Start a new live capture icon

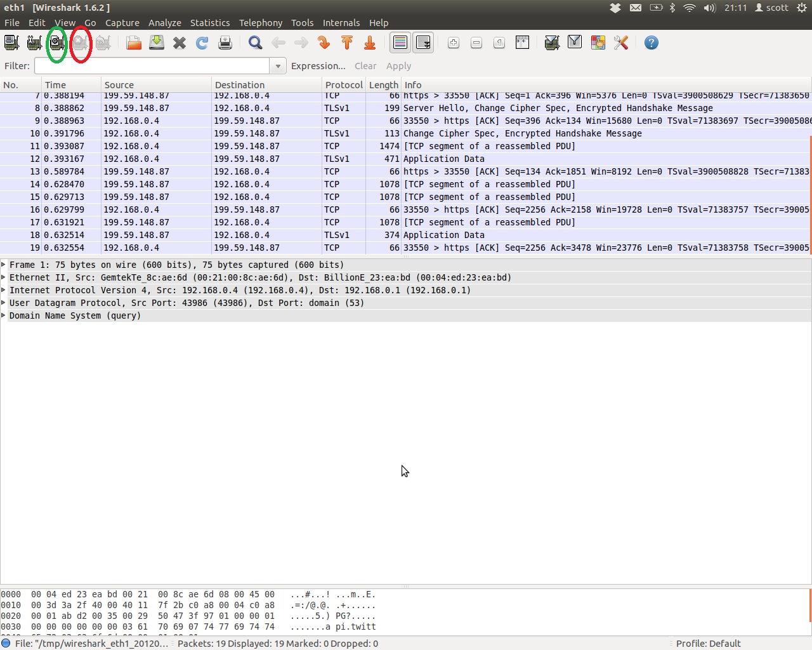click(57, 43)
